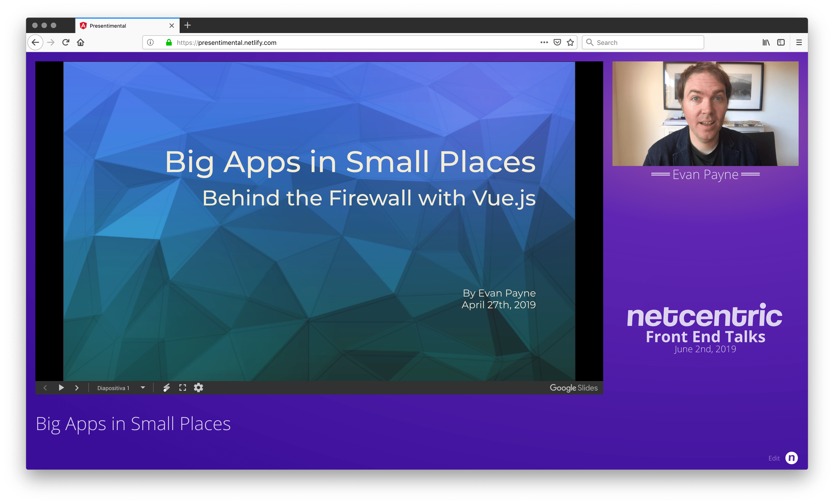
Task: Open Google Slides settings gear
Action: pos(199,388)
